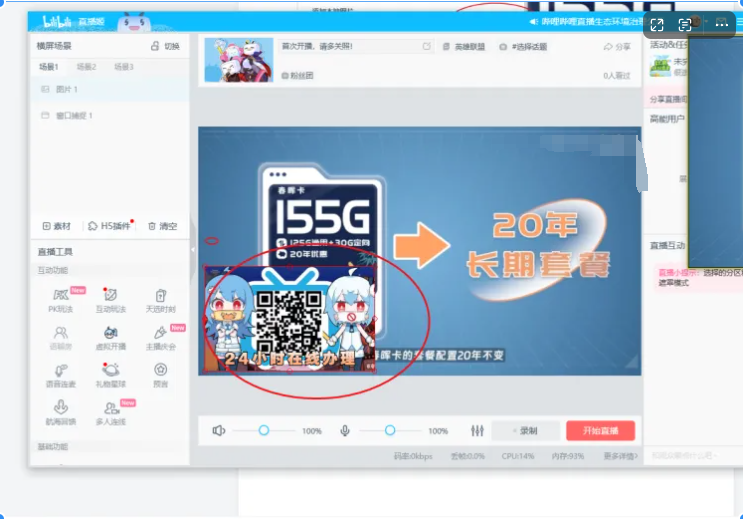Open the 语聊房 tool
This screenshot has height=519, width=743.
(x=61, y=337)
